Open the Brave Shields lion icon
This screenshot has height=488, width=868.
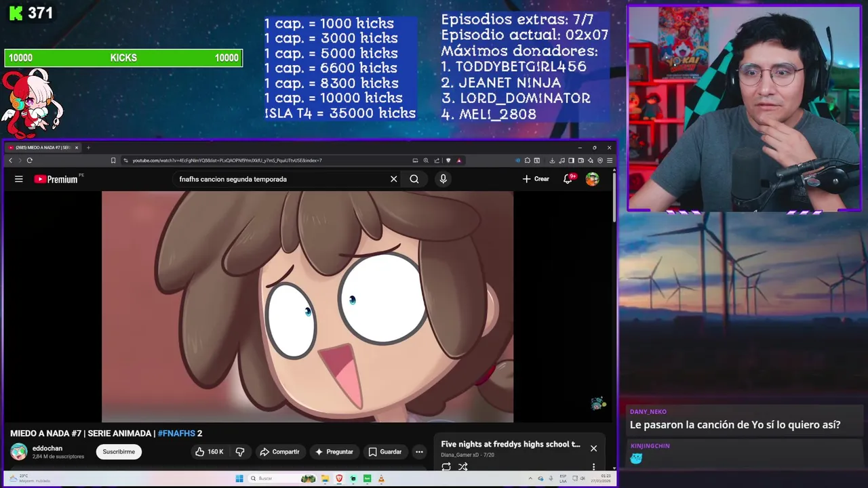point(448,161)
